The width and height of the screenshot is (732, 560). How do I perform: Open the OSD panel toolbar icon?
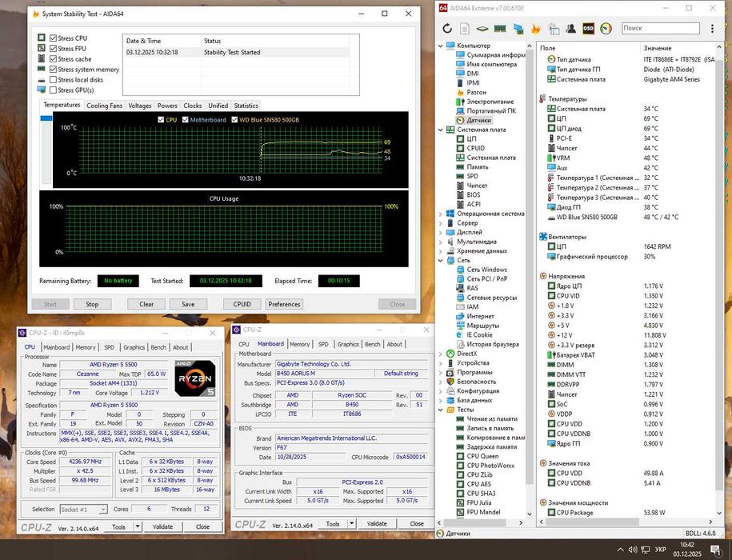tap(588, 29)
